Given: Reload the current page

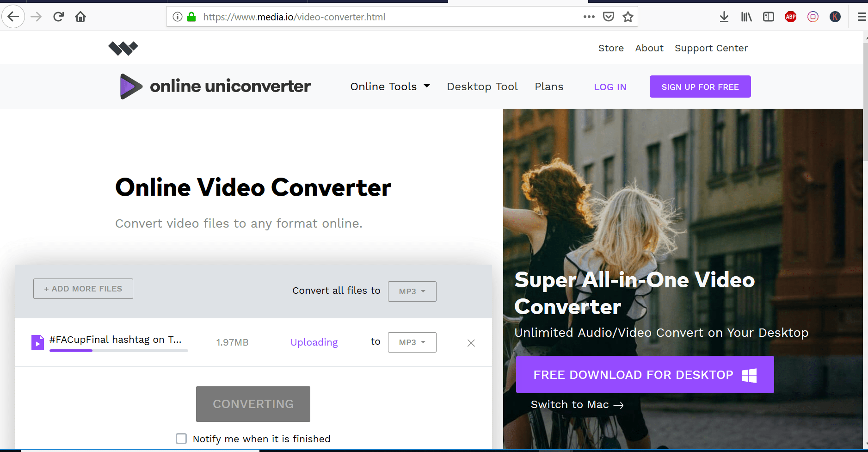Looking at the screenshot, I should 58,16.
